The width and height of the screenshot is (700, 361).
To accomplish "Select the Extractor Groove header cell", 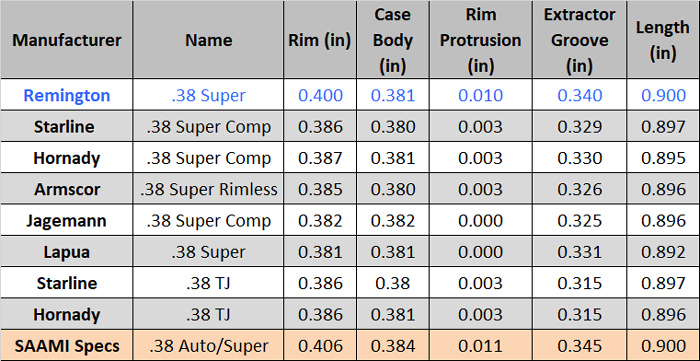I will [x=579, y=40].
